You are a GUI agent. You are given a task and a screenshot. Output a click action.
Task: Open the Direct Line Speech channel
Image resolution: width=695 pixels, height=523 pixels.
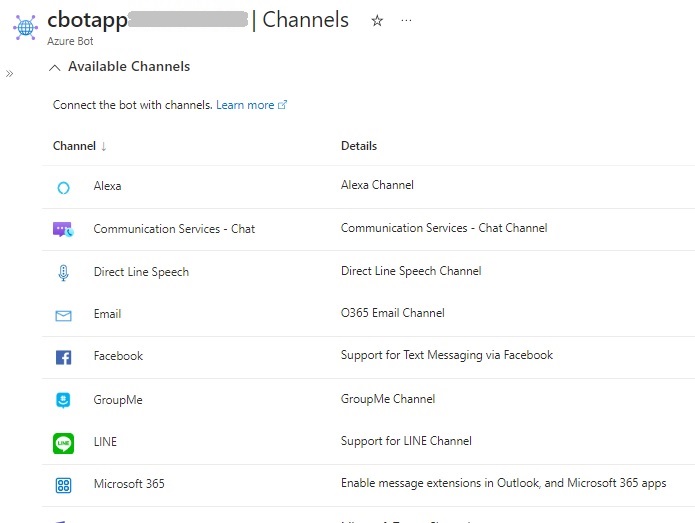point(141,272)
